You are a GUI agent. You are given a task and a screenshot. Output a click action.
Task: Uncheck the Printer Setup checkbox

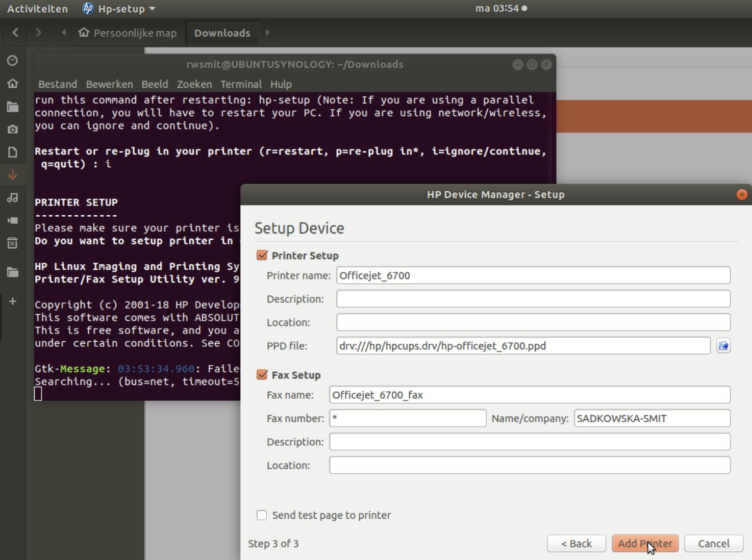pos(262,256)
